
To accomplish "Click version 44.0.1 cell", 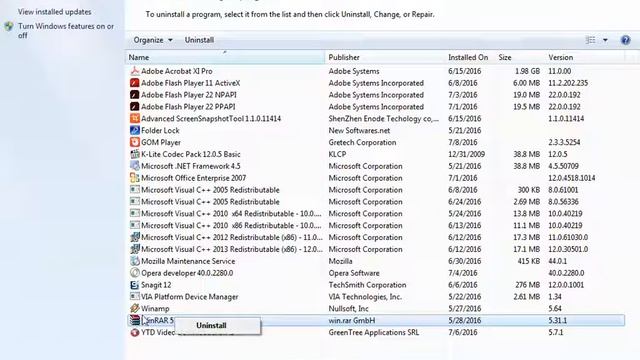I will (x=558, y=261).
